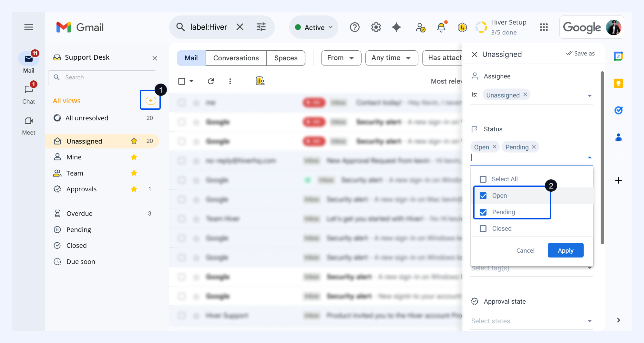The width and height of the screenshot is (644, 343).
Task: Open the Google apps grid
Action: click(x=544, y=27)
